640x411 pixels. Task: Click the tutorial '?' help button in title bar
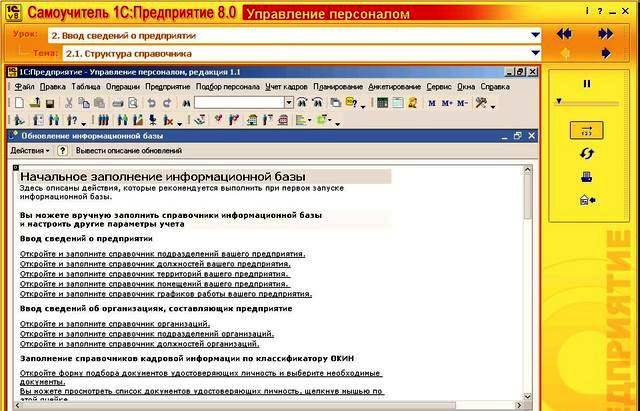pyautogui.click(x=600, y=11)
